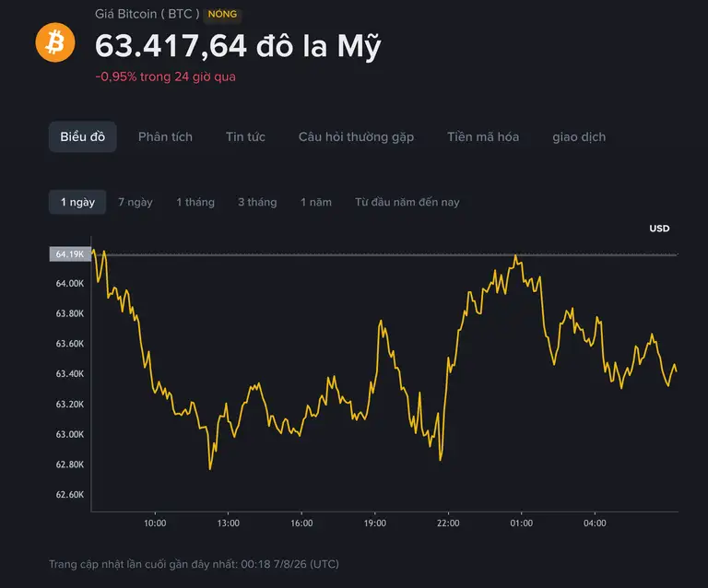Click the -0,95% trong 24 giờ qua text
Viewport: 708px width, 588px height.
165,76
